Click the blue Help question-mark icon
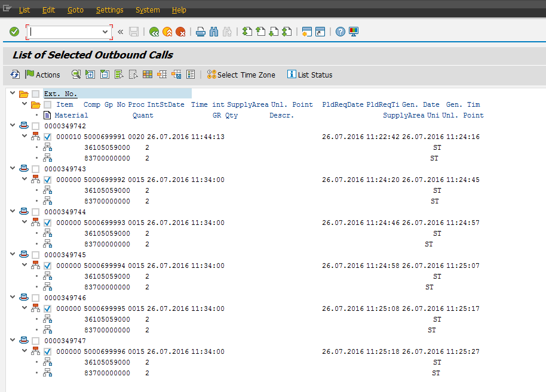This screenshot has height=392, width=546. point(341,32)
